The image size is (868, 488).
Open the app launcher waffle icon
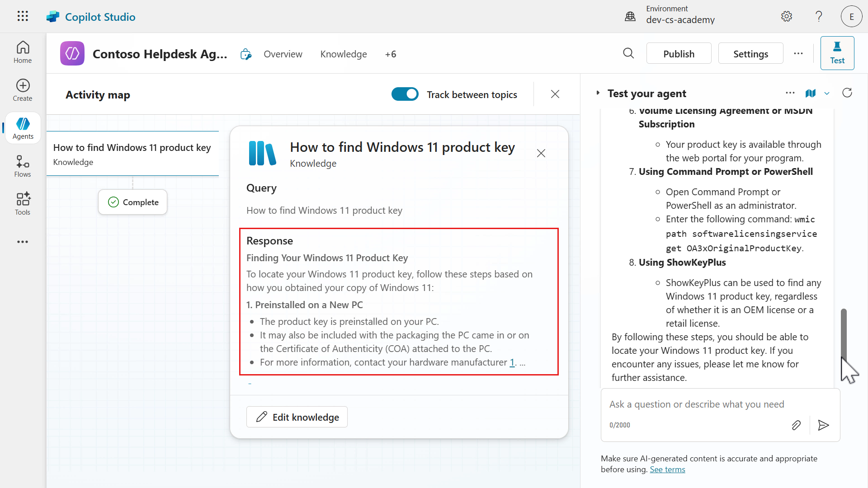(x=23, y=16)
